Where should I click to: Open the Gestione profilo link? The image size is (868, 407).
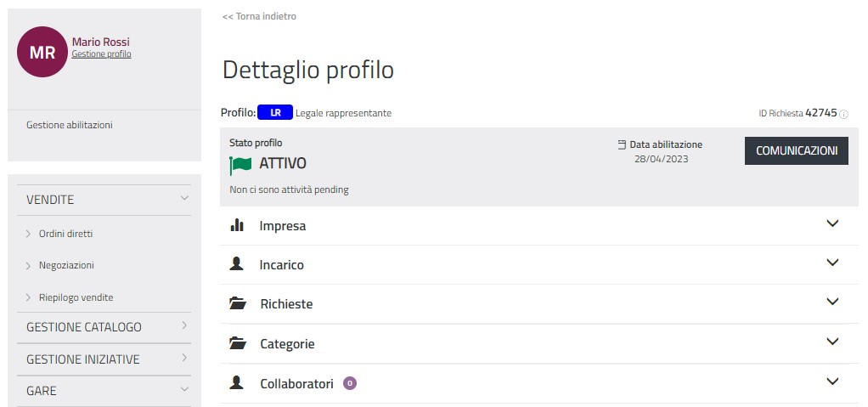(101, 54)
